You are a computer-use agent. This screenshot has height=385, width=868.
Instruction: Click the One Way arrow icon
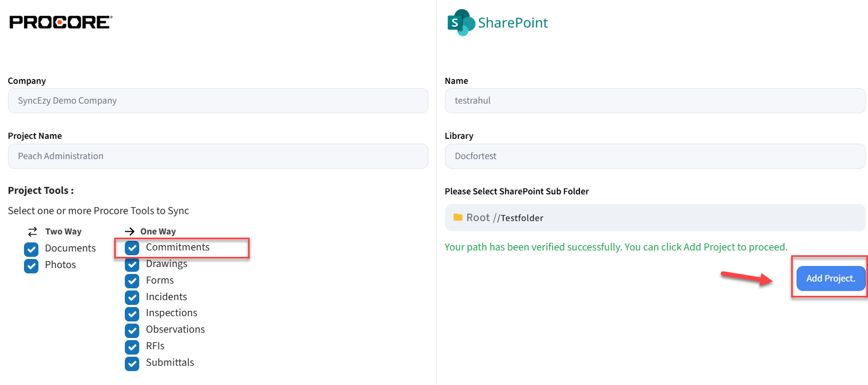click(x=129, y=231)
